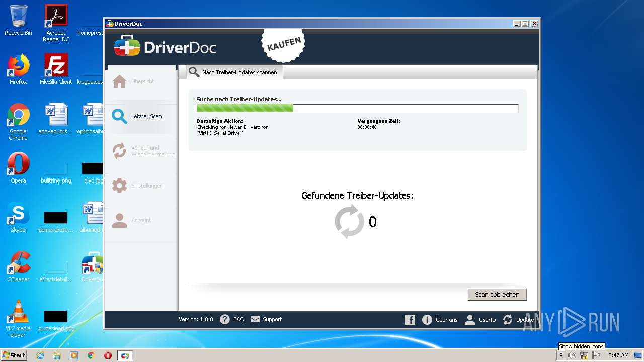
Task: Open Windows Explorer folder in taskbar
Action: (x=57, y=355)
